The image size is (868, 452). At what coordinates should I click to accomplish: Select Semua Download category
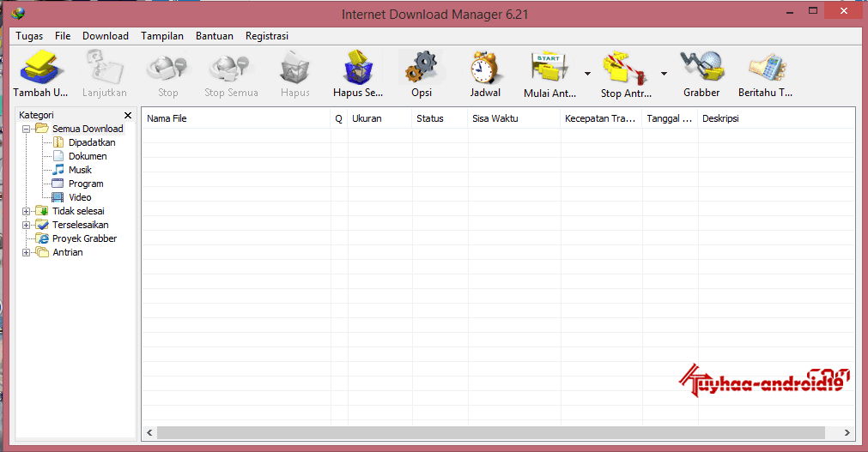88,129
